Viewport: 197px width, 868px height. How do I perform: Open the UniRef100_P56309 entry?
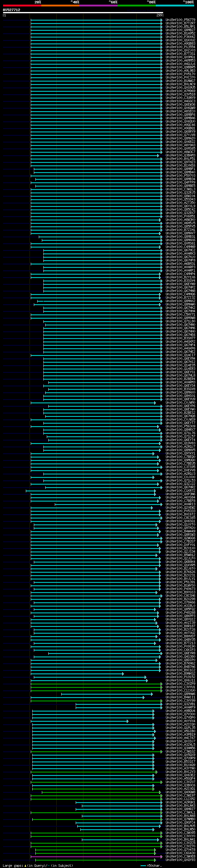tap(180, 426)
